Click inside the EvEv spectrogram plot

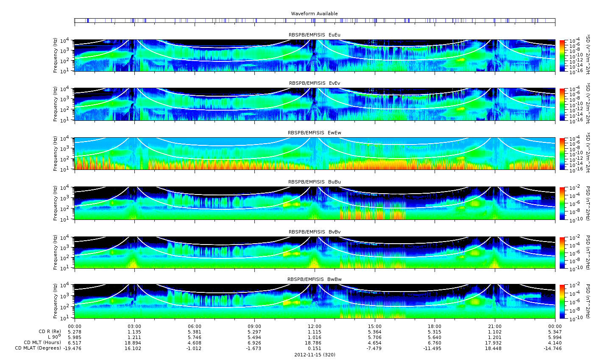(315, 104)
